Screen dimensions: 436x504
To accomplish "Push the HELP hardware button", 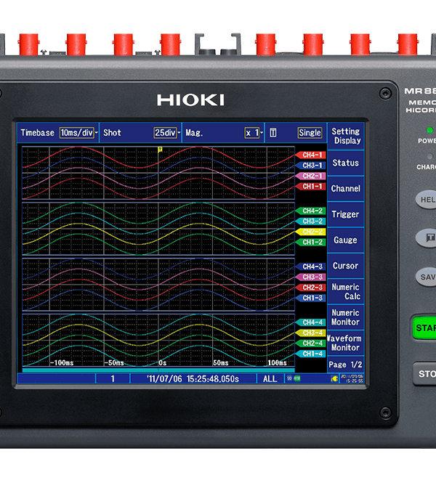I will pyautogui.click(x=426, y=200).
